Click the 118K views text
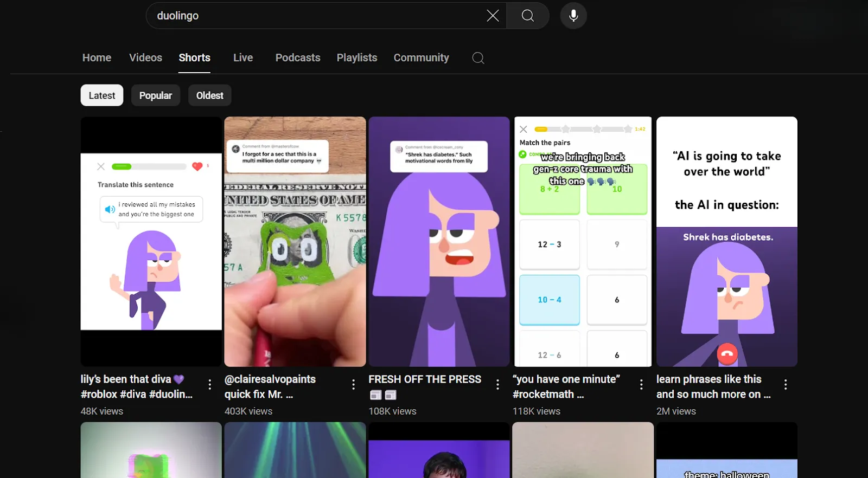Screen dimensions: 868x478 click(x=537, y=411)
